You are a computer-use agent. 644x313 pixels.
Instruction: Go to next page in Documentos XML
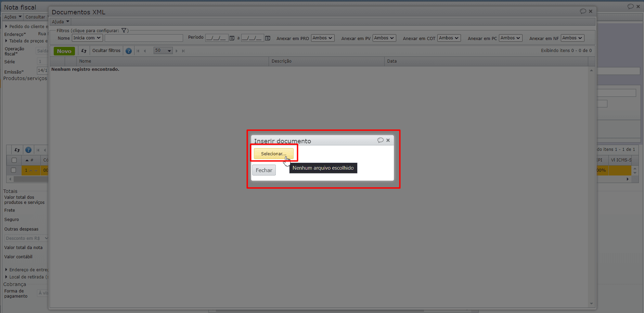click(177, 51)
